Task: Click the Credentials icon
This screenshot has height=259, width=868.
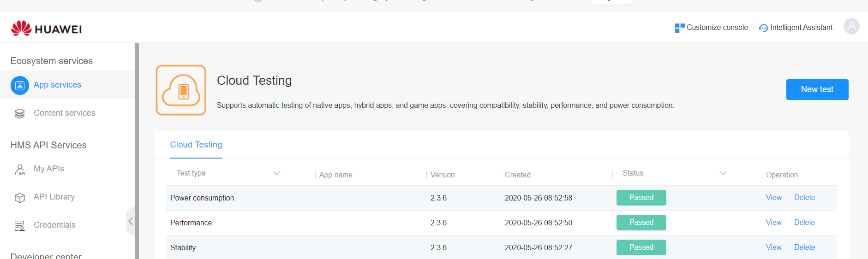Action: (x=20, y=226)
